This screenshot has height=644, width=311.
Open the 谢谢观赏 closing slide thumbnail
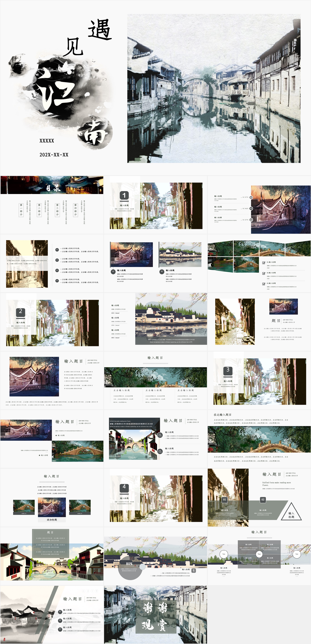tap(155, 614)
